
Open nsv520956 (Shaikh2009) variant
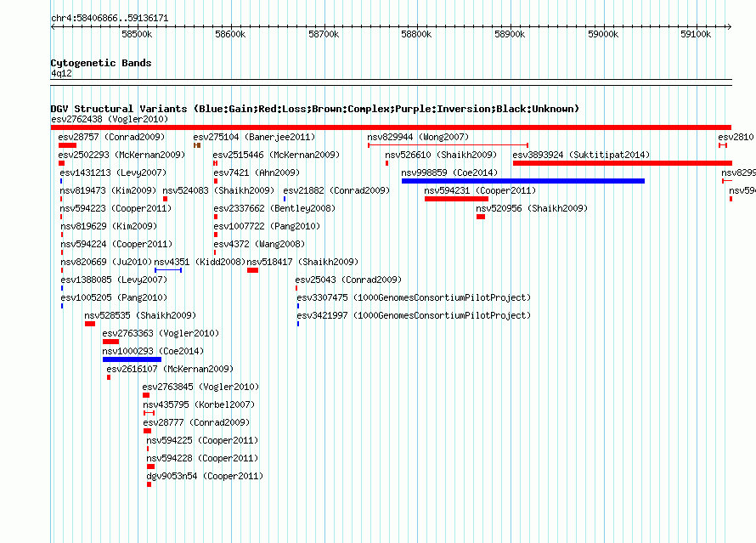pos(532,208)
